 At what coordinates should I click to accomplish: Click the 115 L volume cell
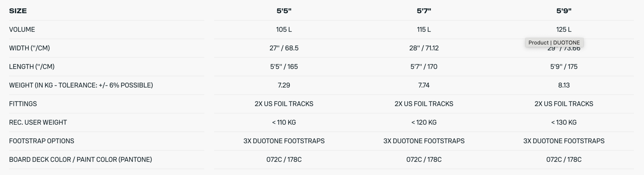pyautogui.click(x=424, y=30)
